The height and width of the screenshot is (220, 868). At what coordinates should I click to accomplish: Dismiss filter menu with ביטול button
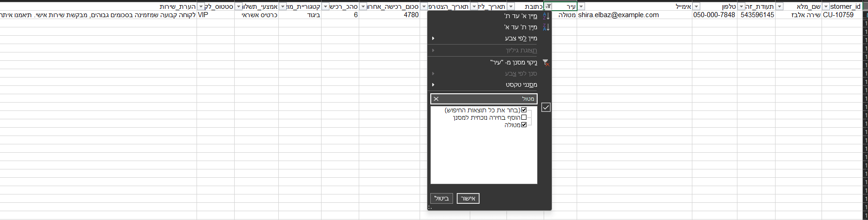(441, 198)
